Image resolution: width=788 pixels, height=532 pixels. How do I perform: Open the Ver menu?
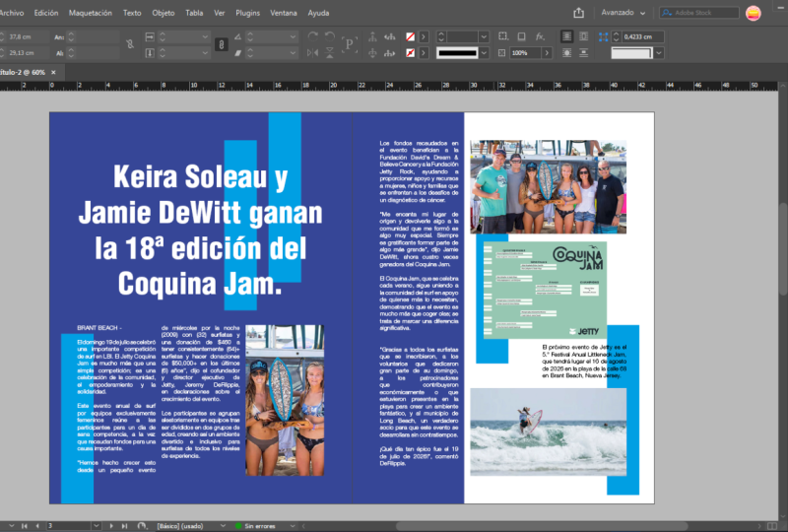[x=219, y=13]
